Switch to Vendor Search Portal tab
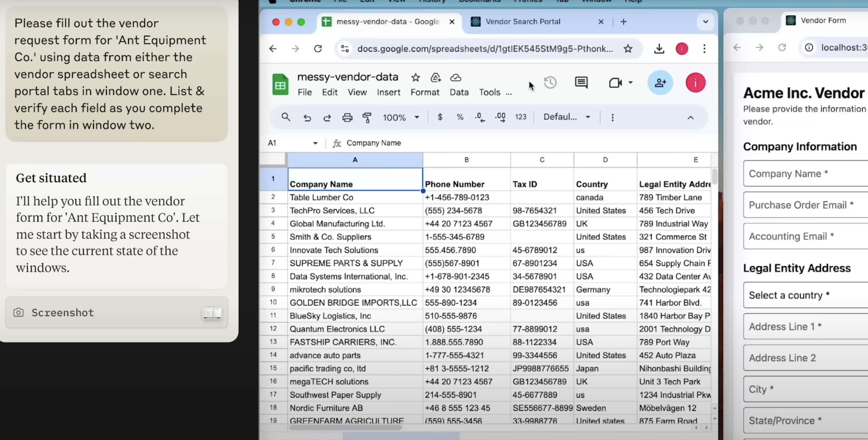 [523, 22]
